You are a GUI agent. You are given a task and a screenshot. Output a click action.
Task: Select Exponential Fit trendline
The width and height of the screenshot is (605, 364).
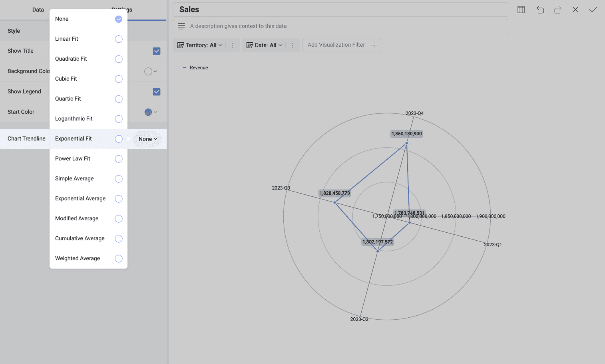88,139
